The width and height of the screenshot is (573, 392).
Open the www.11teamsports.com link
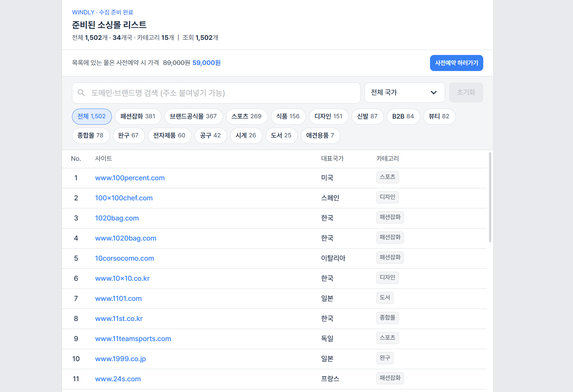click(133, 339)
